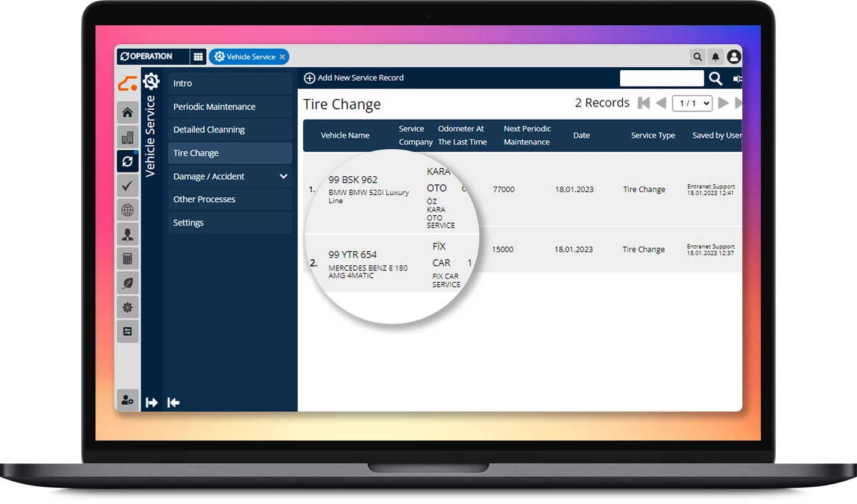This screenshot has height=504, width=857.
Task: Open the user settings icon at sidebar bottom
Action: [x=128, y=400]
